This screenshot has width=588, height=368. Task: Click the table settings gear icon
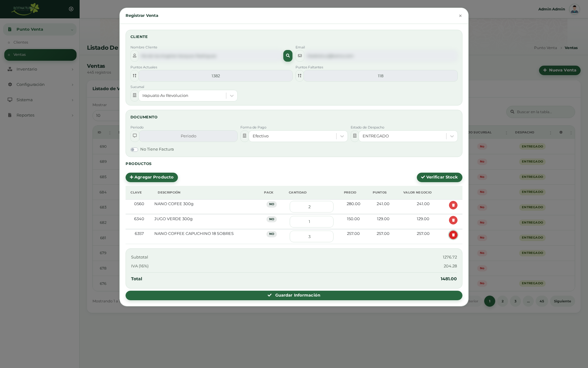pos(561,132)
